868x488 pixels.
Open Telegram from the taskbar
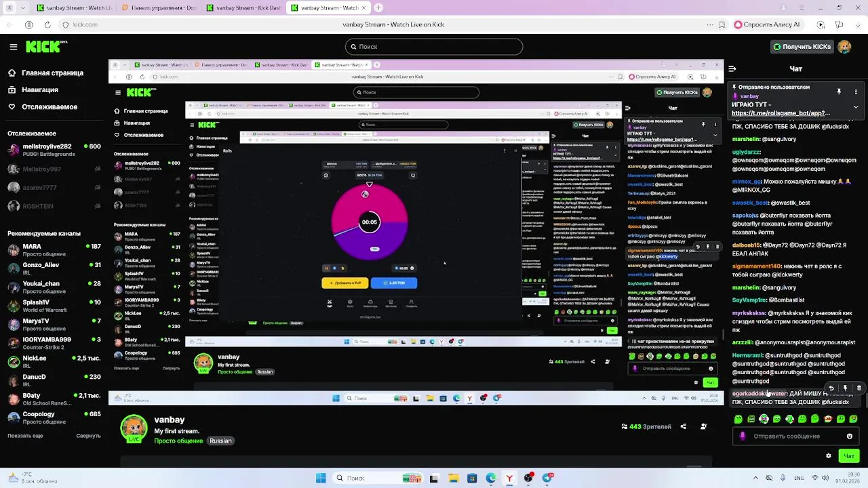[x=547, y=478]
